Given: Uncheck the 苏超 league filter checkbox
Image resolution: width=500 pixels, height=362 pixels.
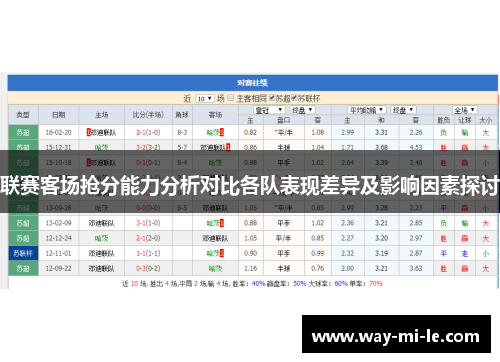Looking at the screenshot, I should (x=272, y=98).
